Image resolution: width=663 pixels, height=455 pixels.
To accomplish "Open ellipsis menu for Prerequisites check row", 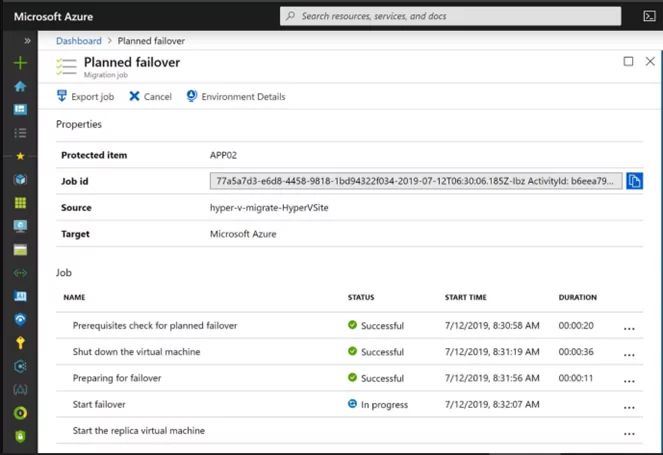I will point(629,329).
